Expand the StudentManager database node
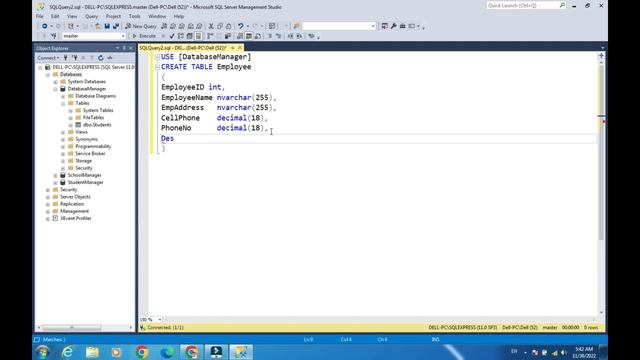Image resolution: width=640 pixels, height=360 pixels. point(56,182)
